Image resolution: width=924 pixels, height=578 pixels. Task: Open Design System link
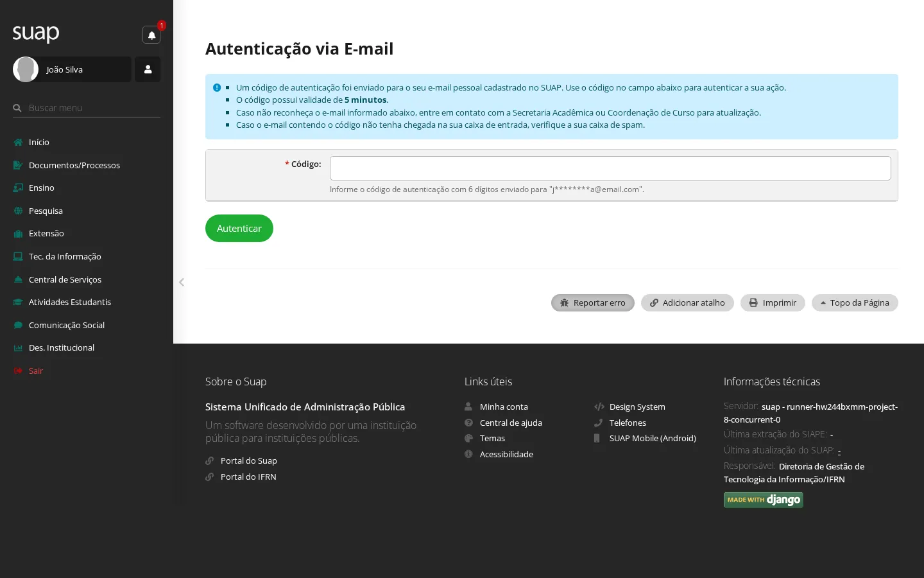(637, 407)
